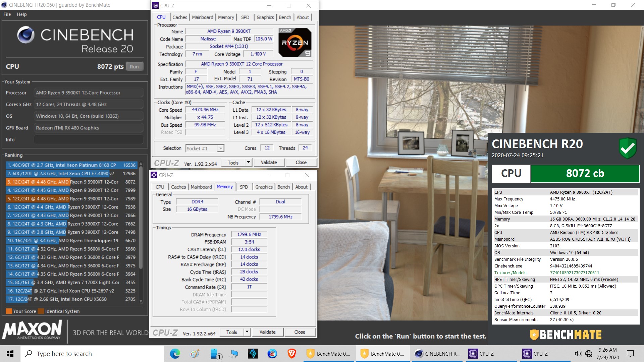This screenshot has height=362, width=644.
Task: Open the volume speaker tray icon
Action: pyautogui.click(x=578, y=354)
